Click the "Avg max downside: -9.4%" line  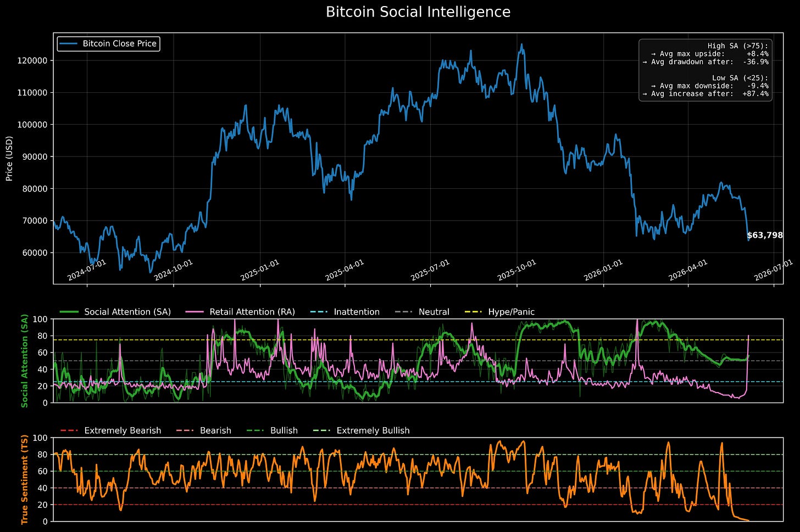(709, 86)
